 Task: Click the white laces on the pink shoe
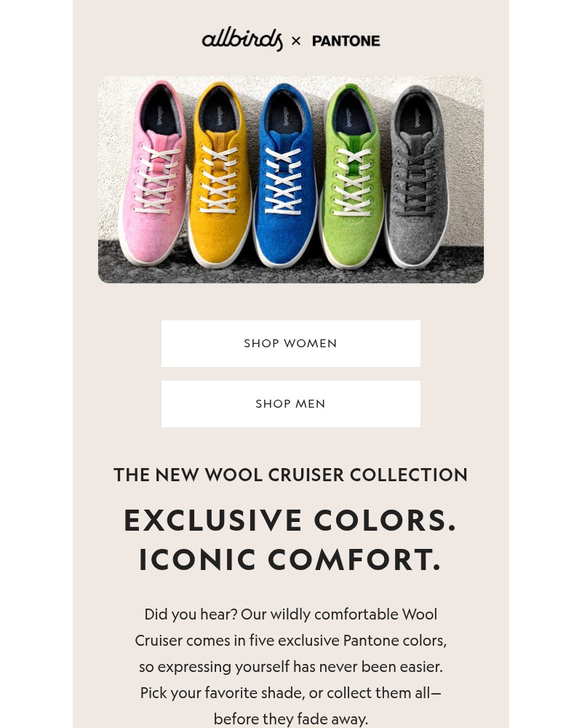156,179
